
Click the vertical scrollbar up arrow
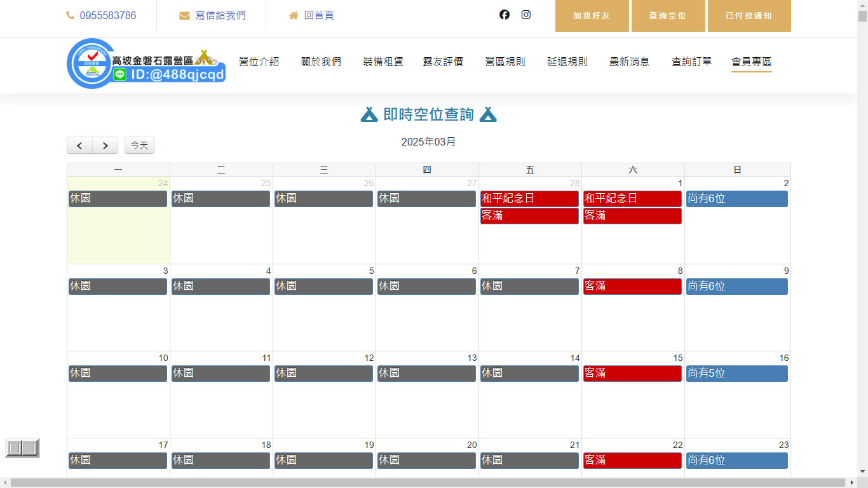[x=862, y=5]
